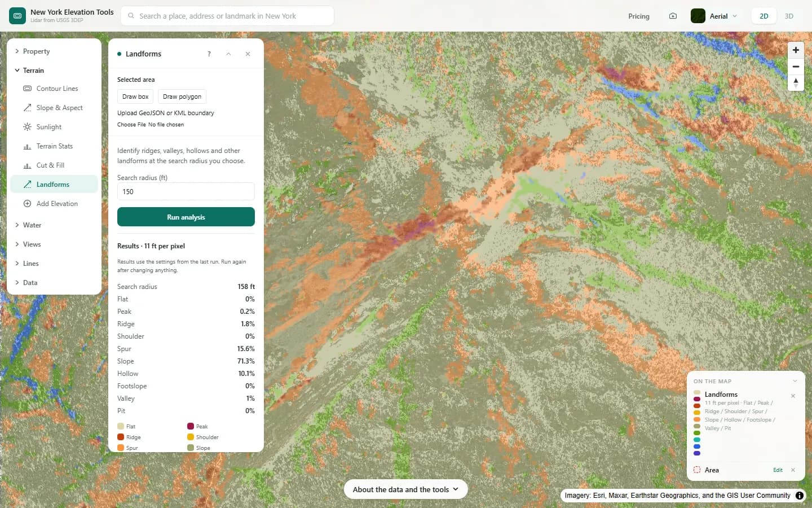Click the Peak color swatch in legend
The height and width of the screenshot is (508, 812).
tap(191, 426)
